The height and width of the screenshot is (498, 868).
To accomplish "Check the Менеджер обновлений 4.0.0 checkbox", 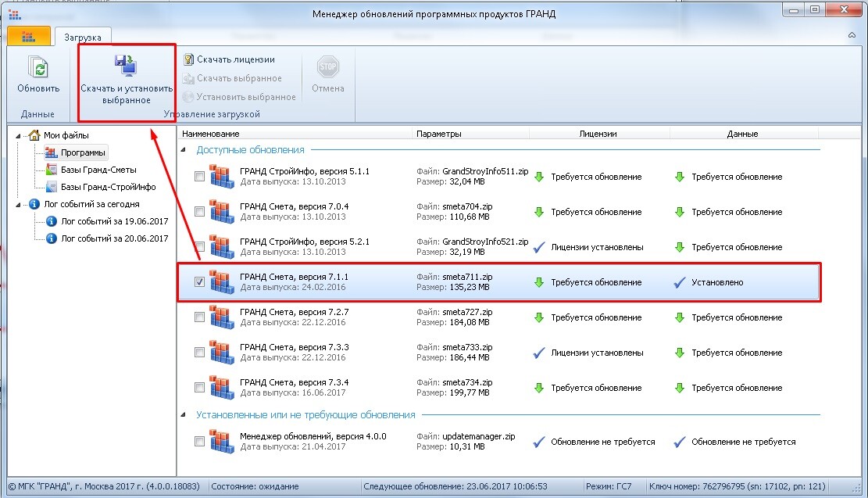I will tap(199, 441).
